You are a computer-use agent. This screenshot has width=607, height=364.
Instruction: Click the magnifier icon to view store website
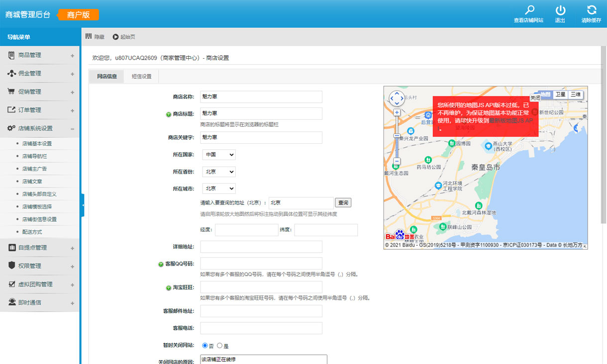coord(529,10)
